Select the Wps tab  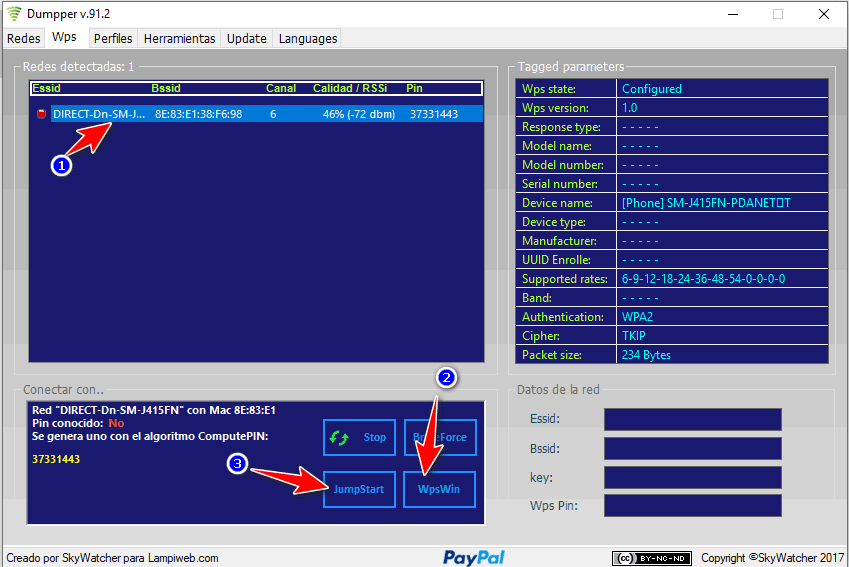click(64, 37)
